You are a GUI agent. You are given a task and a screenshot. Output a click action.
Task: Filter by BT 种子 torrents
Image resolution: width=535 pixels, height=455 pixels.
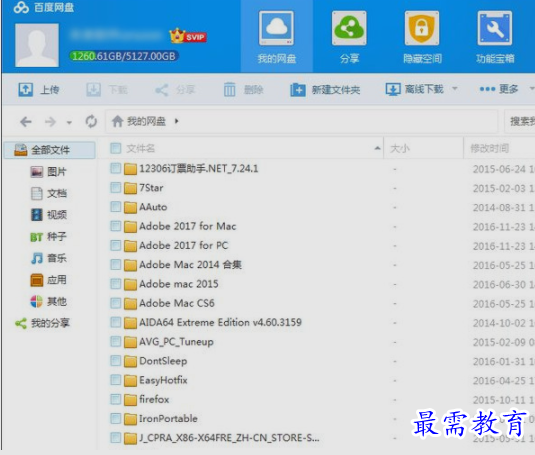coord(48,237)
